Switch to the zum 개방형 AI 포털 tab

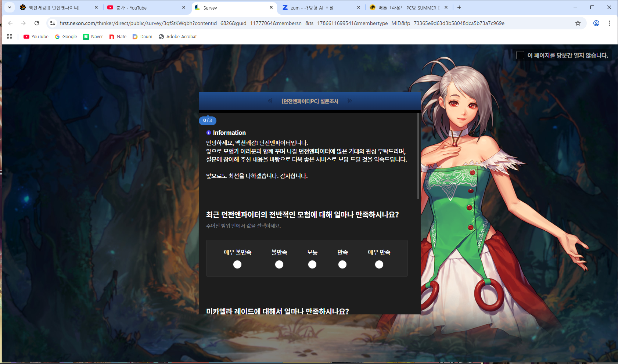click(x=321, y=8)
